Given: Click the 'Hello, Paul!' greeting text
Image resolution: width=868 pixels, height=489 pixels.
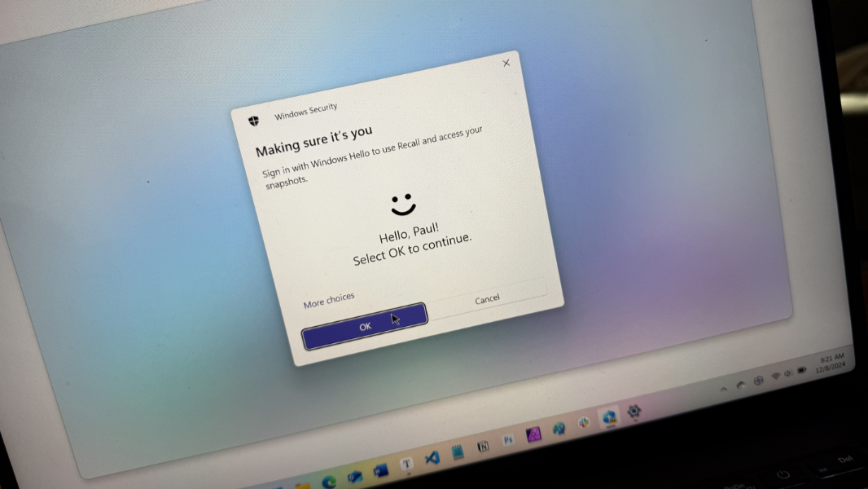Looking at the screenshot, I should point(409,232).
